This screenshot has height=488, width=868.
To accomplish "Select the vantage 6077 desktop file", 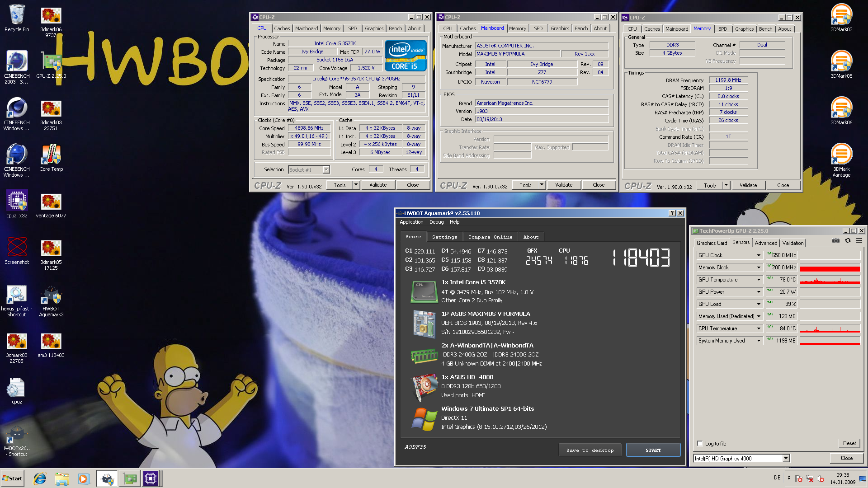I will [x=51, y=206].
